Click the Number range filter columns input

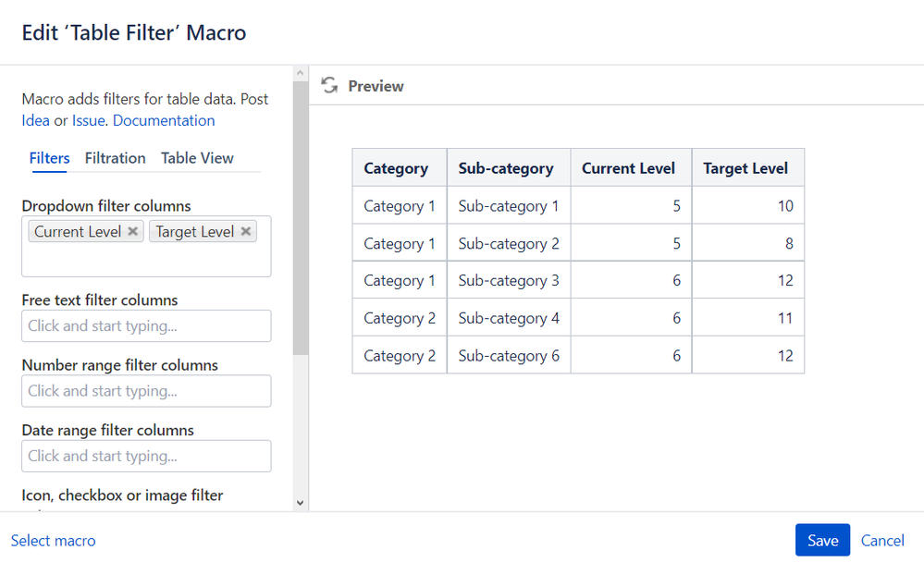pyautogui.click(x=146, y=391)
